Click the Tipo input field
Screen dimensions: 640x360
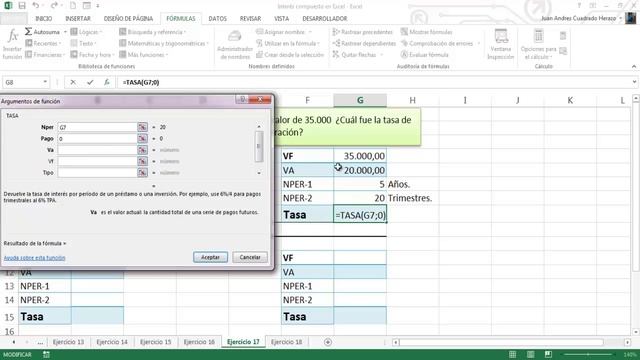(x=97, y=173)
